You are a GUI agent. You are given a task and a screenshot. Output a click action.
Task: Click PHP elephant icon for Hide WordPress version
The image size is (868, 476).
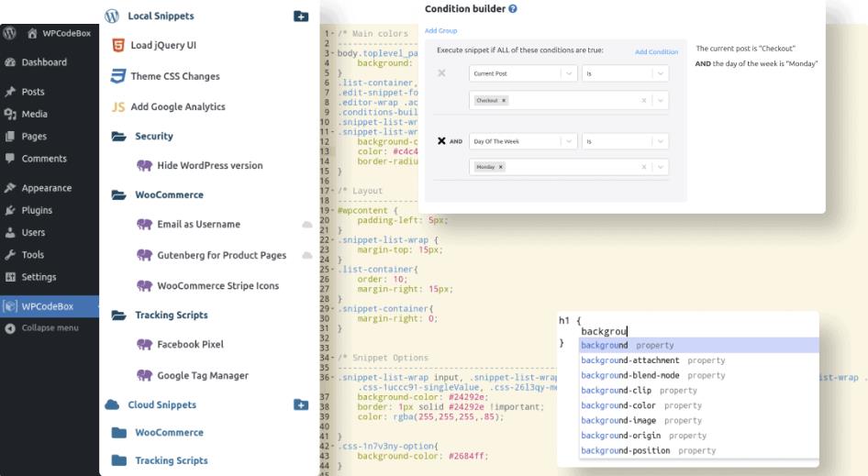click(144, 165)
